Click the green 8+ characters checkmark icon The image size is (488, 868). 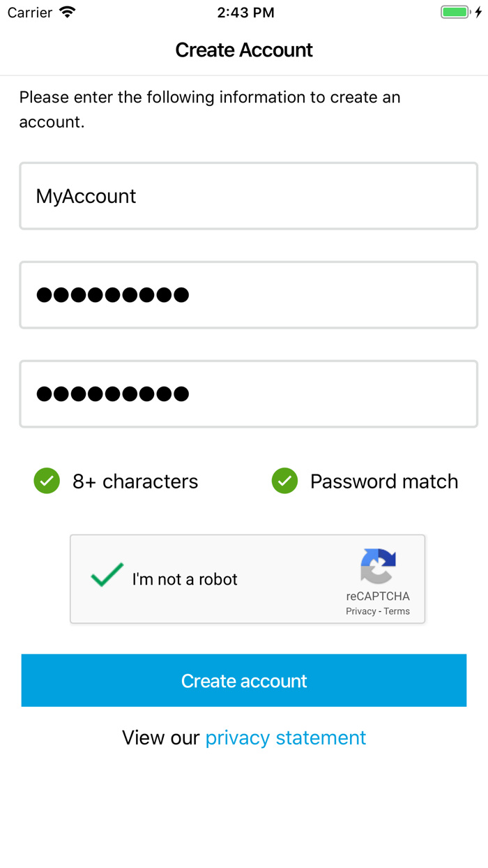[x=46, y=481]
